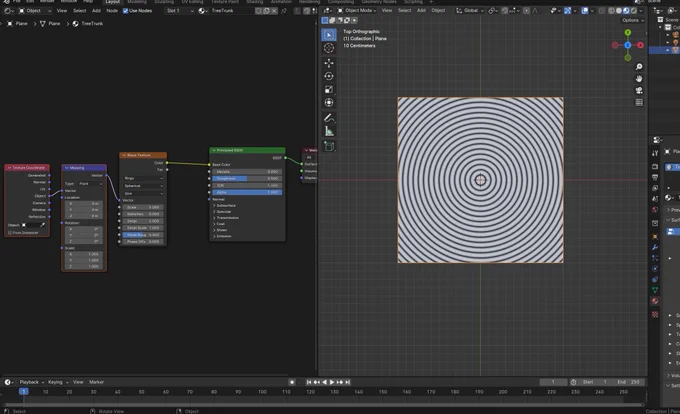The image size is (680, 414).
Task: Jump to the first frame in timeline
Action: (x=309, y=382)
